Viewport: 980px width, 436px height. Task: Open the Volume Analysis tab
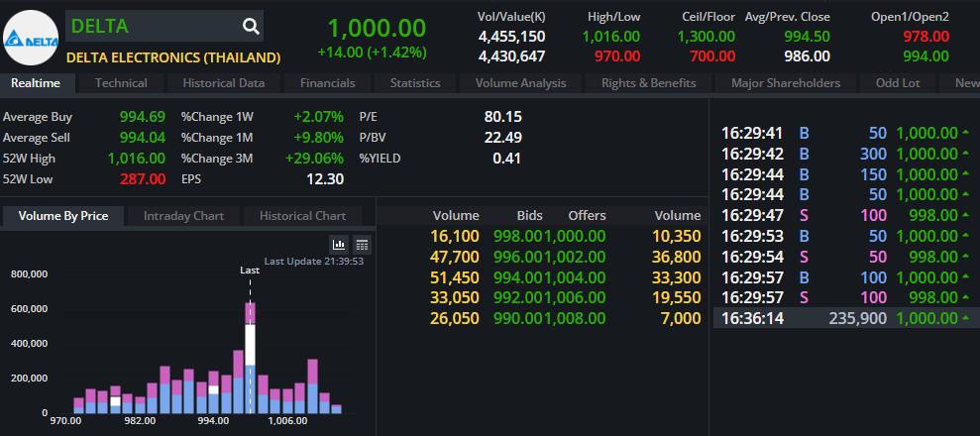click(x=520, y=83)
